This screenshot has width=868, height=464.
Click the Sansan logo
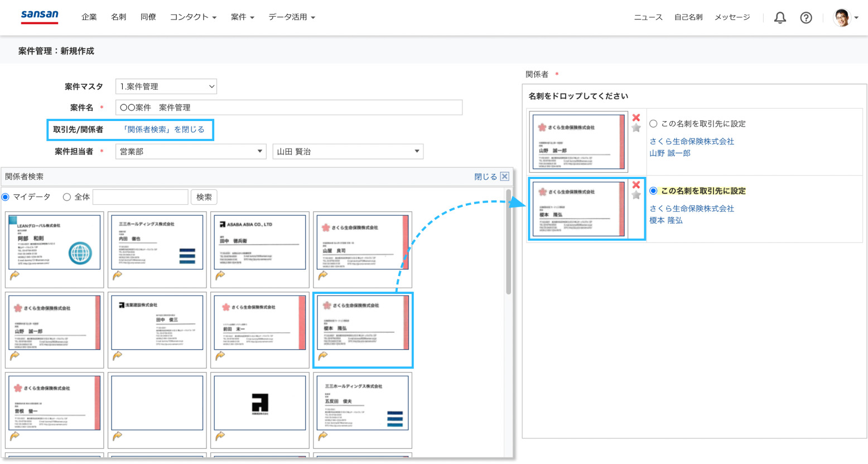click(40, 17)
